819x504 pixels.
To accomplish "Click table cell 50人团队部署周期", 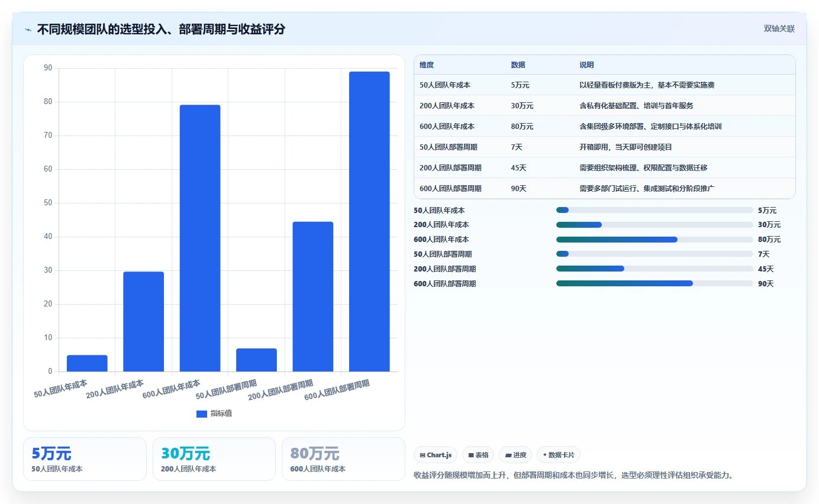I will pos(449,147).
